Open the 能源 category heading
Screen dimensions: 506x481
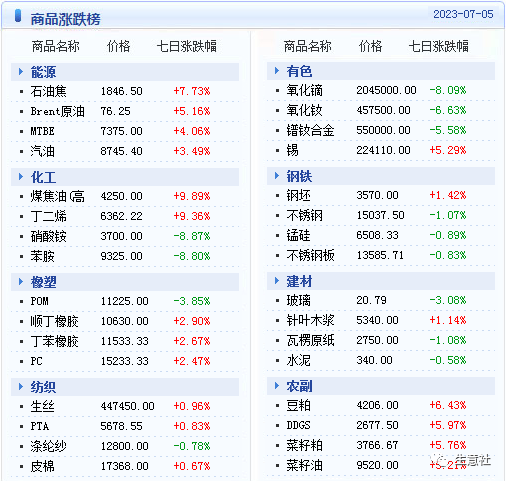[43, 72]
